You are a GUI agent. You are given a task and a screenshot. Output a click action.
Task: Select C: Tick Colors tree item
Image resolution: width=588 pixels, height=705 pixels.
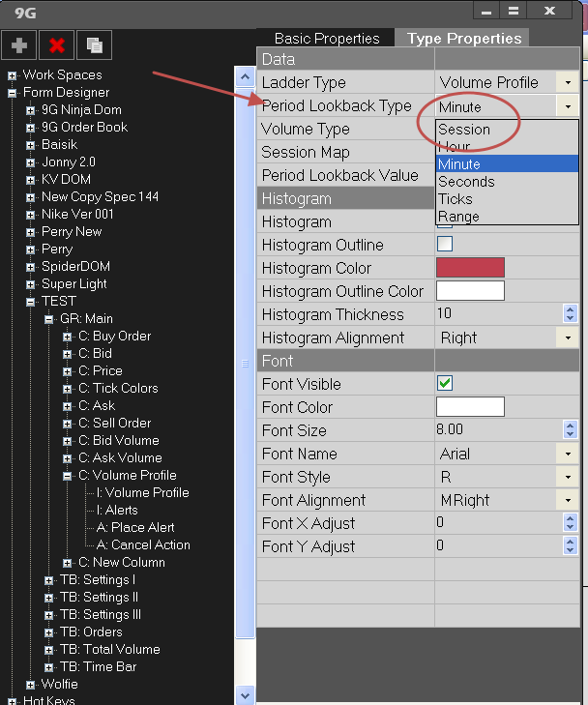tap(118, 388)
